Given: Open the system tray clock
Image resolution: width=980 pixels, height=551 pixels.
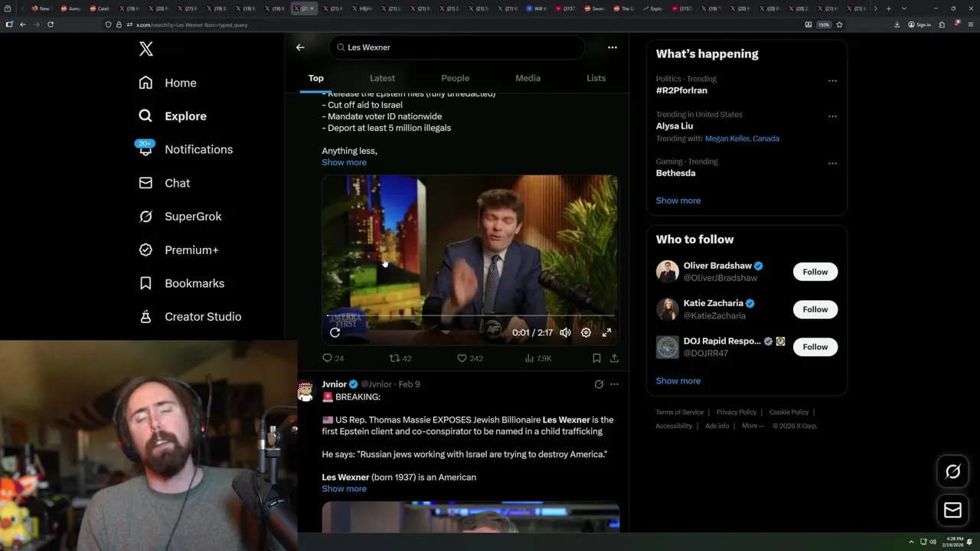Looking at the screenshot, I should pos(953,542).
